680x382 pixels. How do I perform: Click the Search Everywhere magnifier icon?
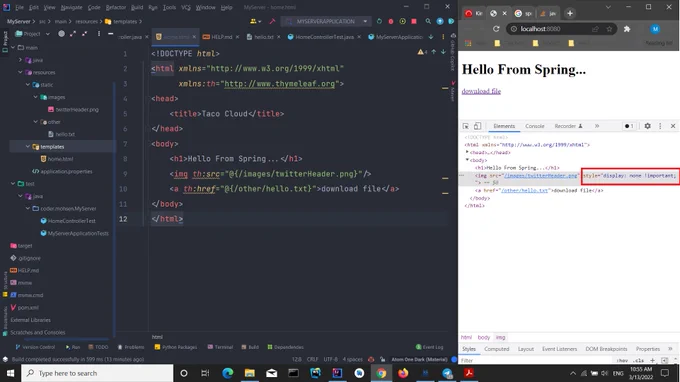(x=428, y=21)
